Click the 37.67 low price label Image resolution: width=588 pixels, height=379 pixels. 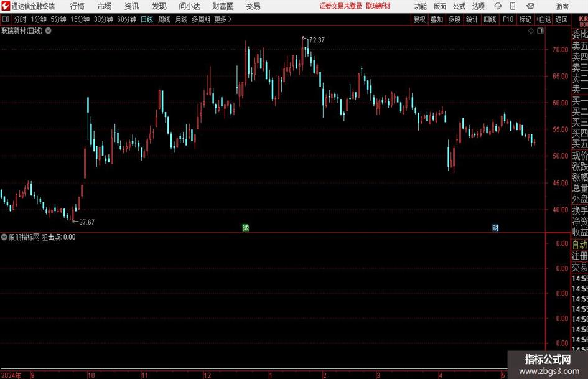[86, 222]
